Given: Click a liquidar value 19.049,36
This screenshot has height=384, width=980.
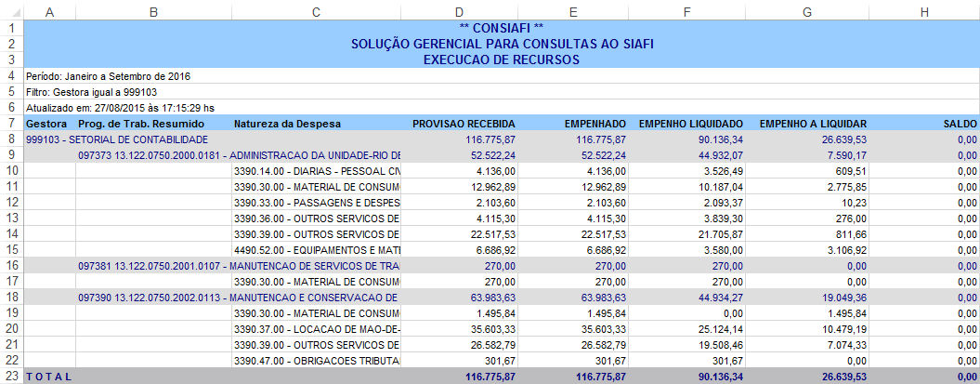Looking at the screenshot, I should [x=807, y=298].
